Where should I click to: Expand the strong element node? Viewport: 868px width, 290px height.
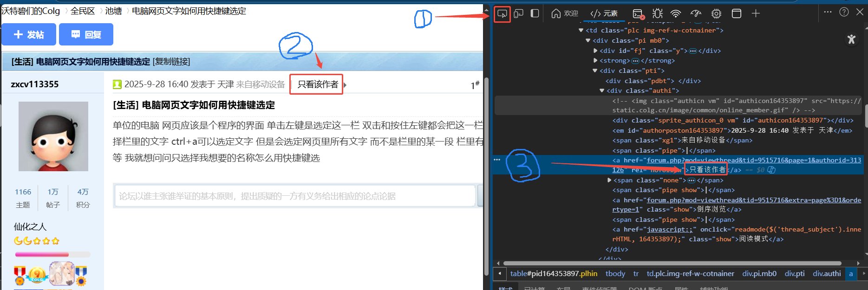pyautogui.click(x=596, y=61)
